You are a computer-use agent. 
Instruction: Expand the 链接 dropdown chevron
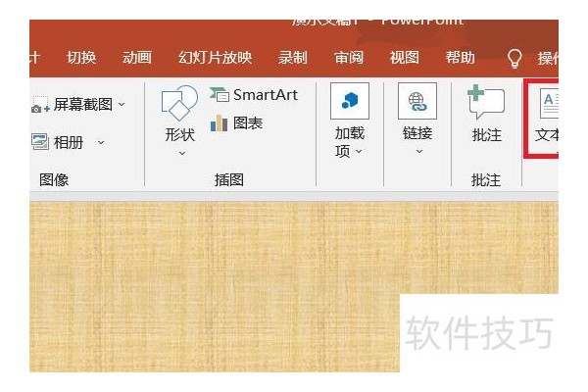point(419,152)
